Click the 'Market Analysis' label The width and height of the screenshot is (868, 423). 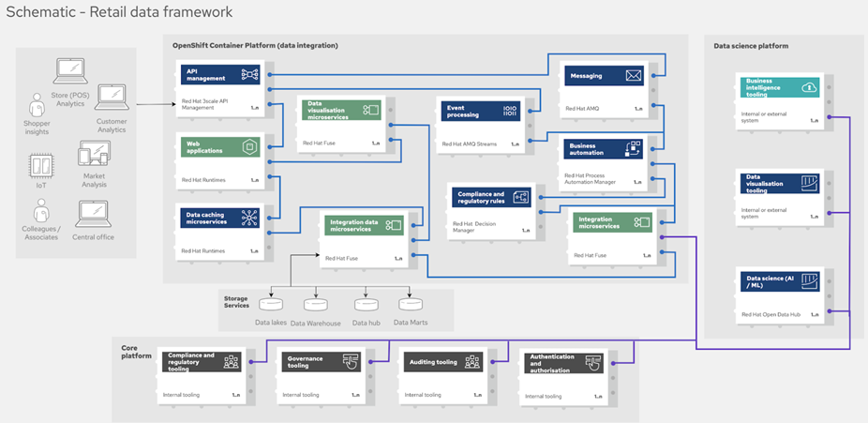[94, 180]
